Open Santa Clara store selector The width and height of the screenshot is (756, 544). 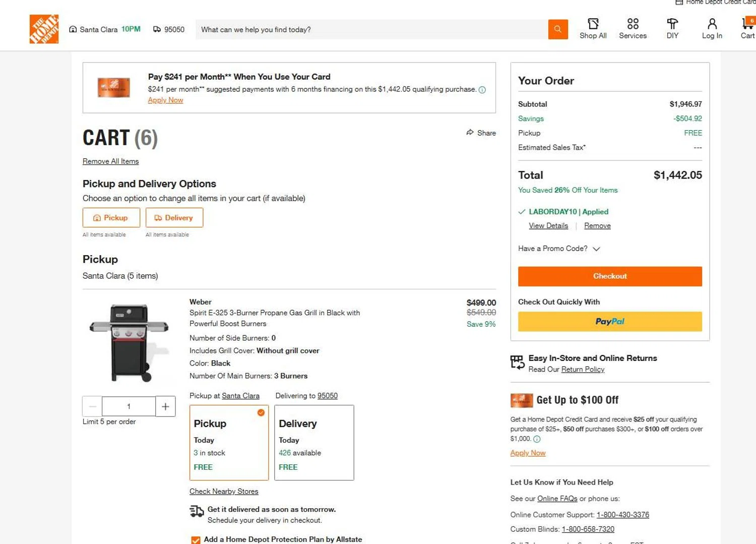click(x=105, y=29)
